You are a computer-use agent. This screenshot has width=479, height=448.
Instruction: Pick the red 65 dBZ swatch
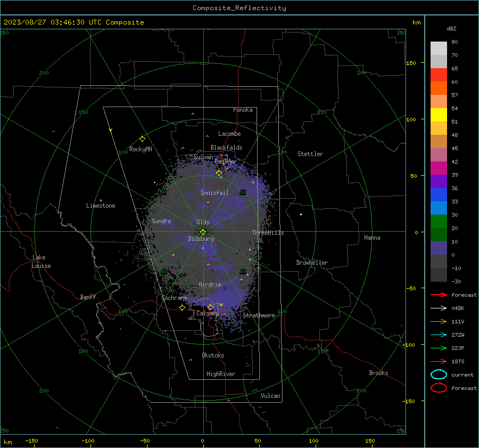(x=439, y=75)
